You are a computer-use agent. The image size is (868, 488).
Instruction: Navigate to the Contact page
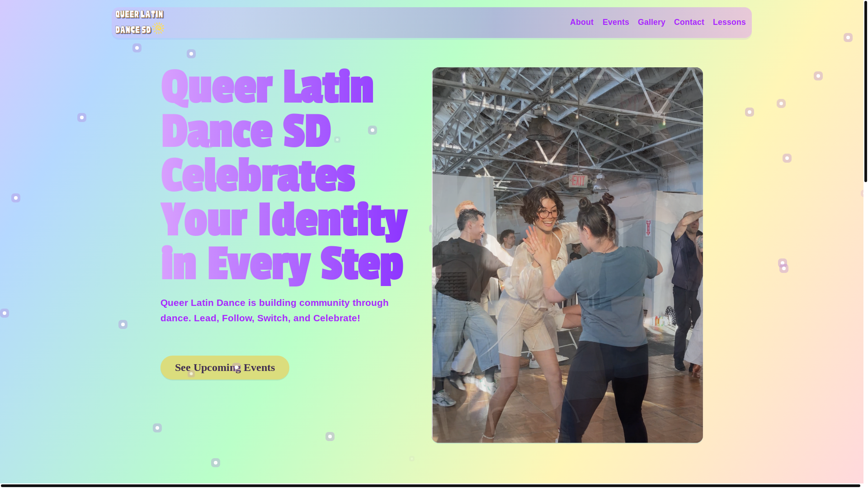pos(689,22)
